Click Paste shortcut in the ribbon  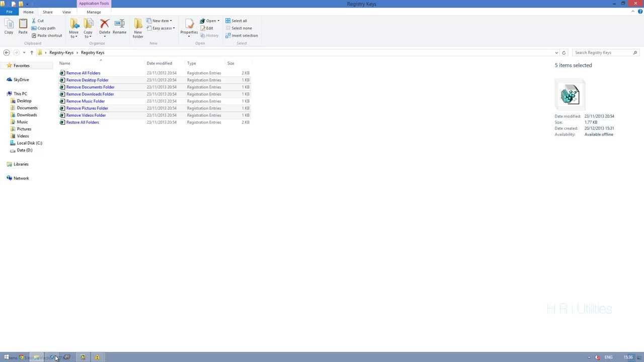[x=47, y=36]
